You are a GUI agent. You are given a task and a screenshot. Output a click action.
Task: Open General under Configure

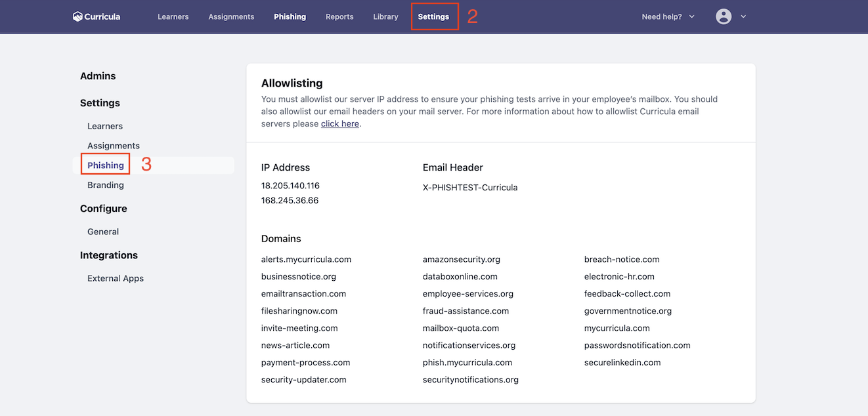tap(103, 232)
